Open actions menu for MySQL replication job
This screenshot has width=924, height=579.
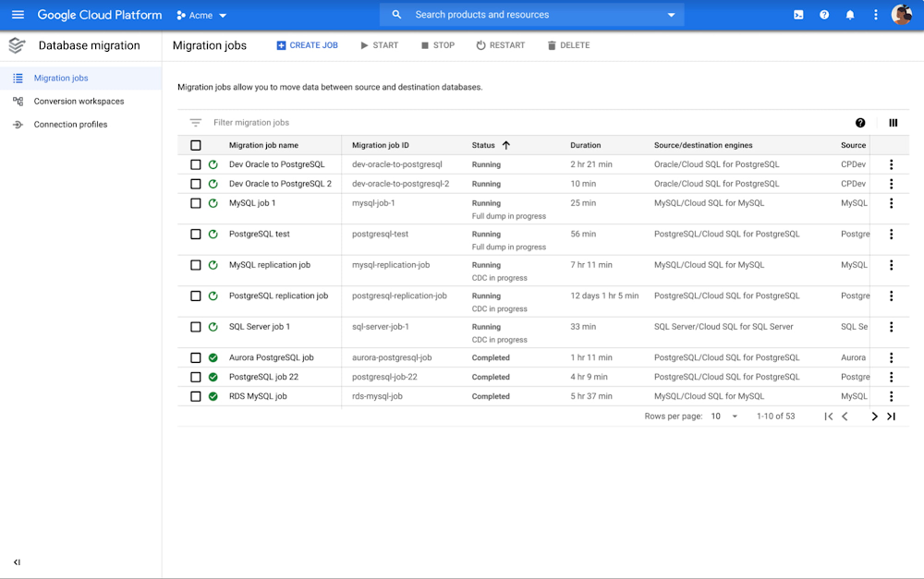pos(891,265)
